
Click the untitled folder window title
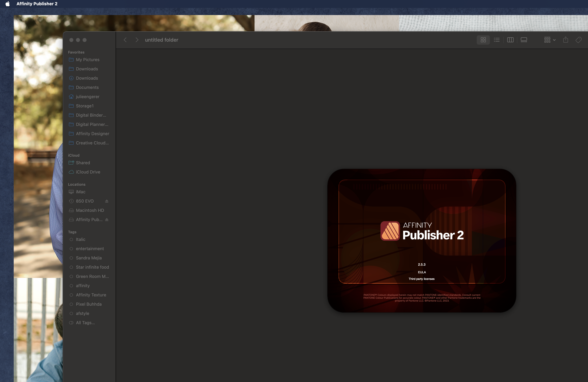[x=162, y=40]
